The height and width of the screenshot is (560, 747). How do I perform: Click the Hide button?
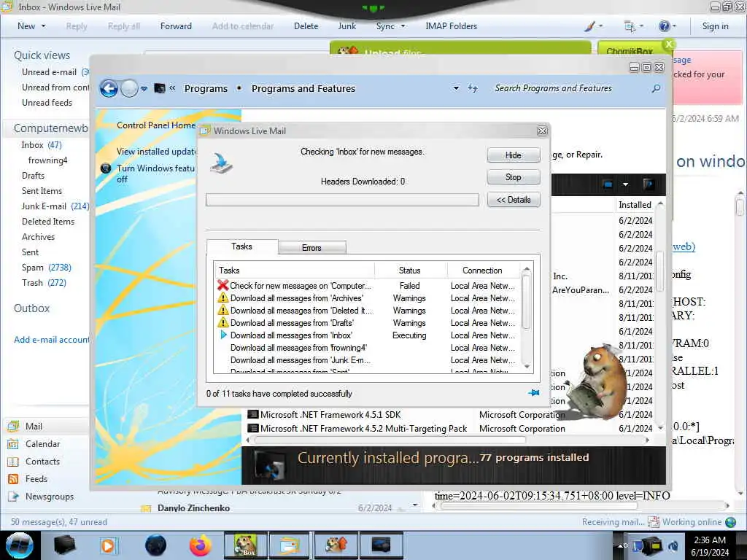click(x=513, y=155)
